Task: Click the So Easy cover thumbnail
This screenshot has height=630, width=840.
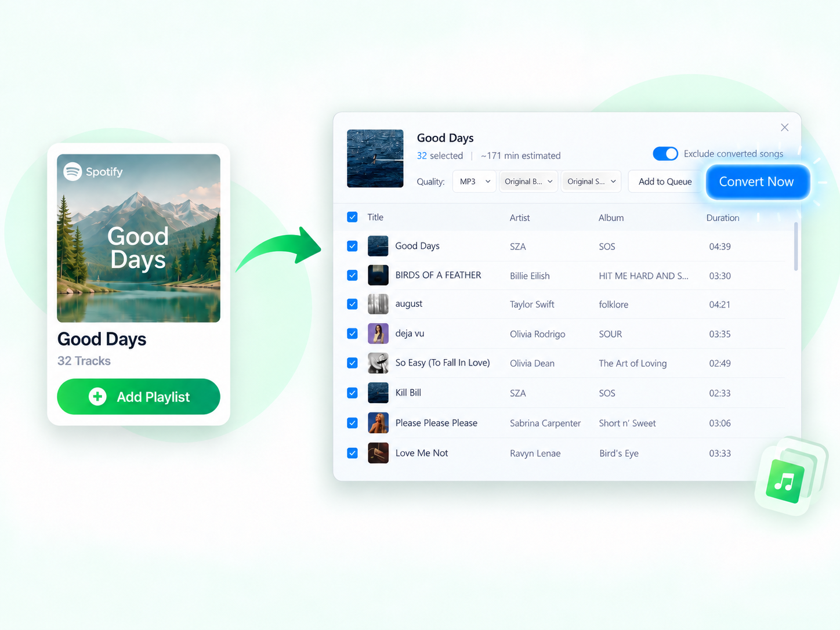Action: 378,363
